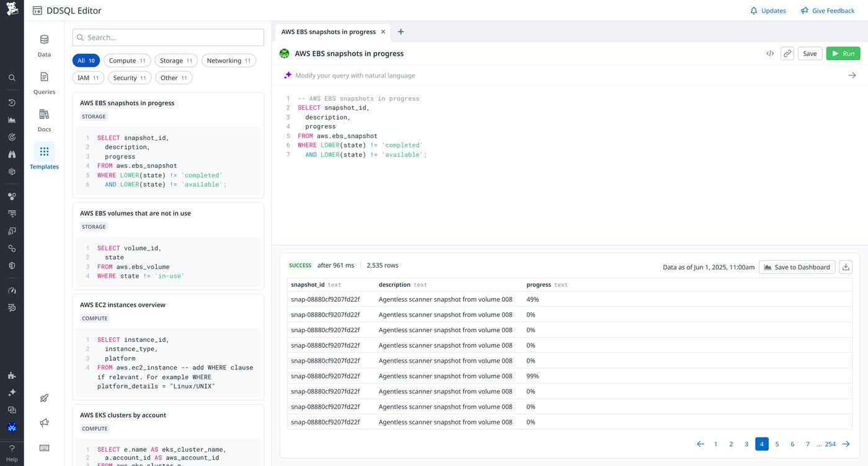Screen dimensions: 868x466
Task: View the query as code with the </> icon
Action: (770, 53)
